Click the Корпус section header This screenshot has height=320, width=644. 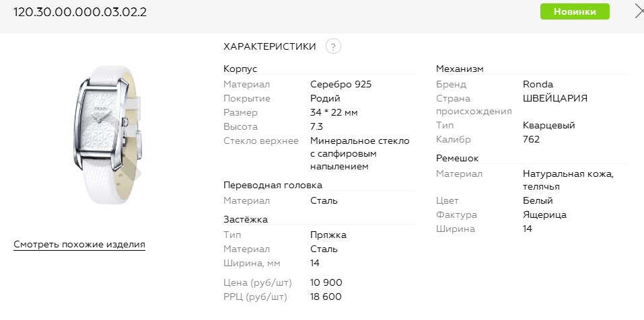(240, 69)
